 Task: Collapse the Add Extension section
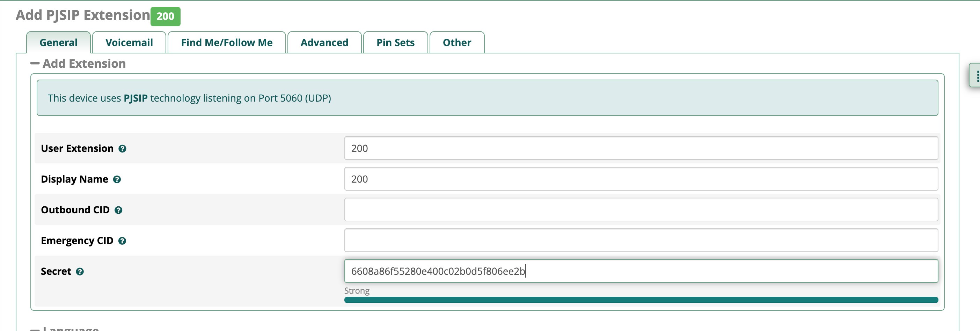[x=35, y=64]
